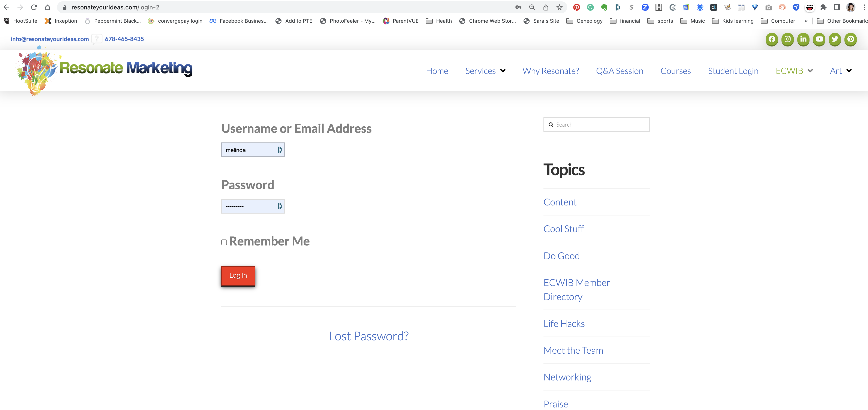Screen dimensions: 868x410
Task: Bookmark this page with the star icon
Action: (559, 7)
